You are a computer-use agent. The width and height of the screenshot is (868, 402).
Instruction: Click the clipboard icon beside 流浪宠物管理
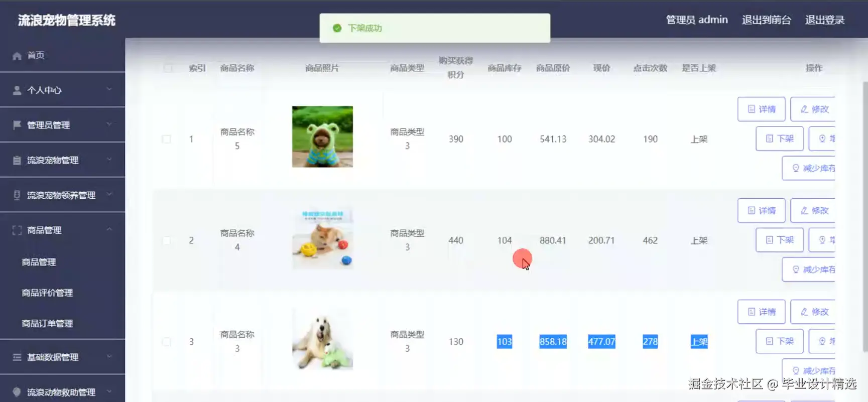point(17,160)
